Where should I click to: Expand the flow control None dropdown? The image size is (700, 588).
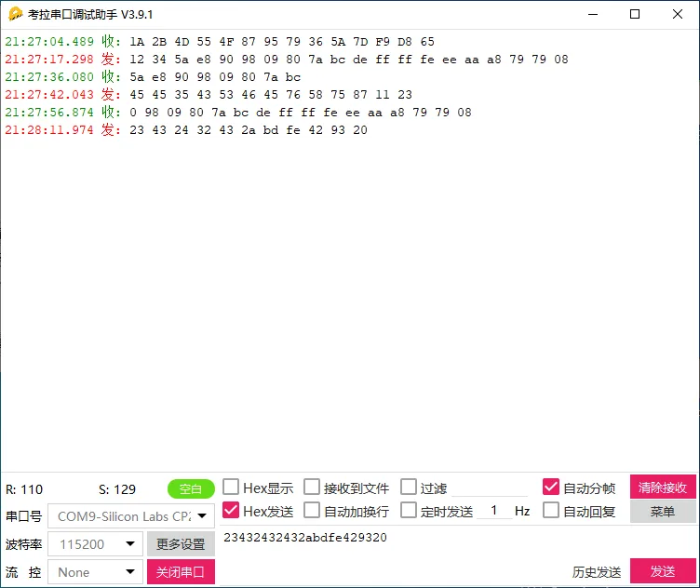pos(95,572)
